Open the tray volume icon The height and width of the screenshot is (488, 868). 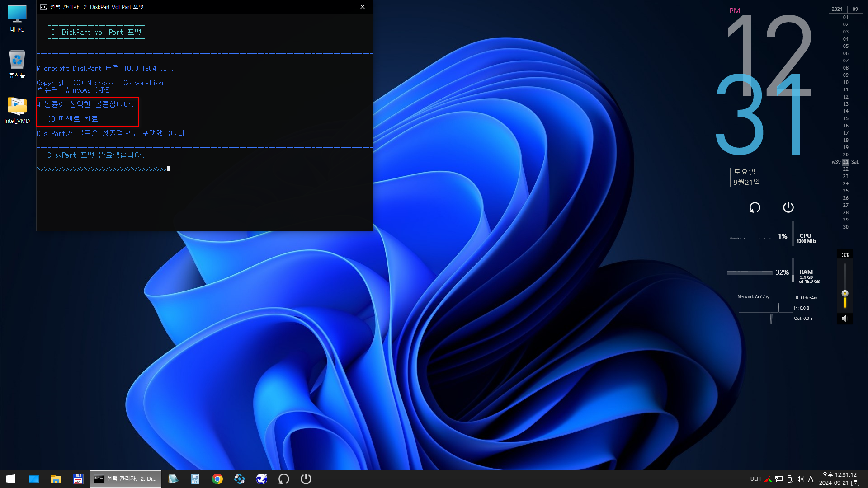click(800, 479)
